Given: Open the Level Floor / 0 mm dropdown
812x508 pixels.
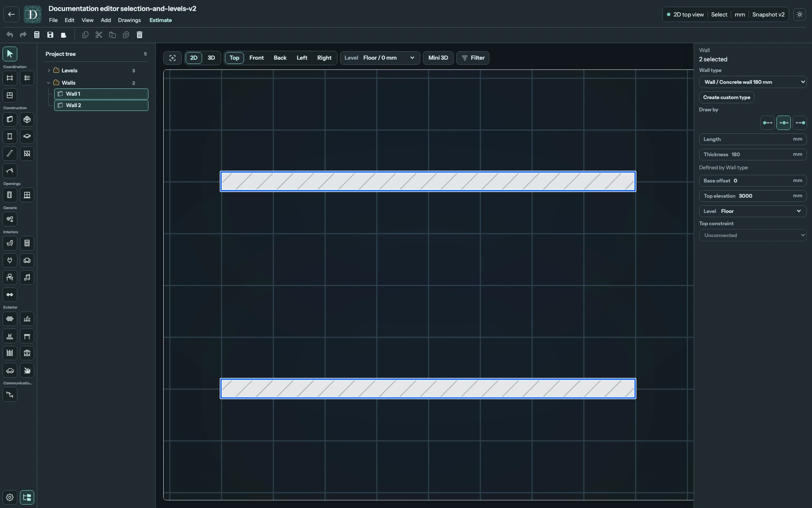Looking at the screenshot, I should (380, 58).
